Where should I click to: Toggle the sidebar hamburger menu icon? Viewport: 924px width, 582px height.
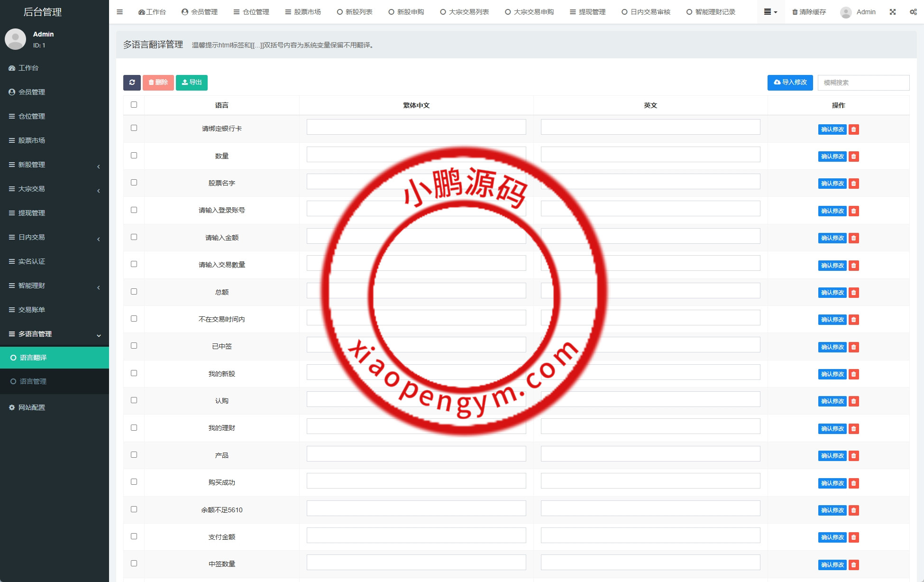(x=119, y=12)
